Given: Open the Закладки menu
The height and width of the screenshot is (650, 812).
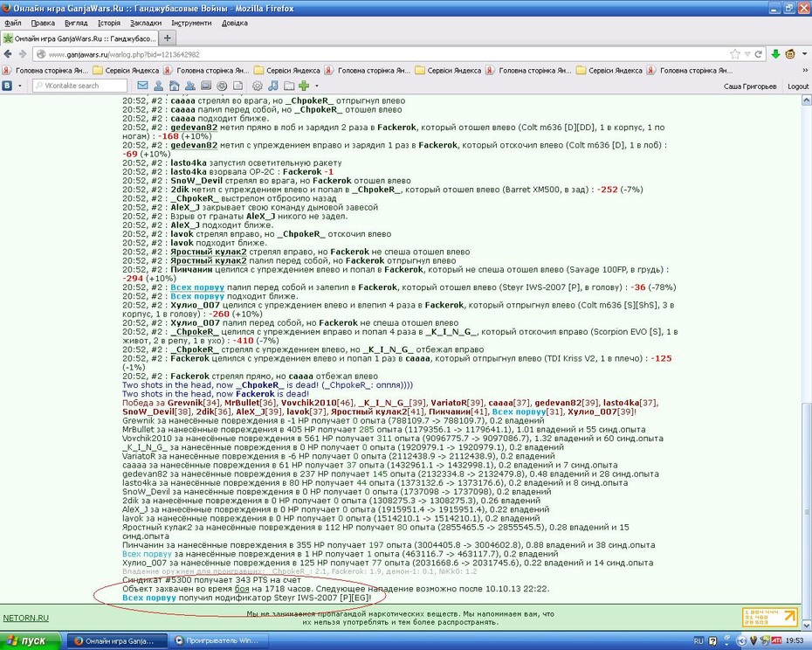Looking at the screenshot, I should 146,23.
